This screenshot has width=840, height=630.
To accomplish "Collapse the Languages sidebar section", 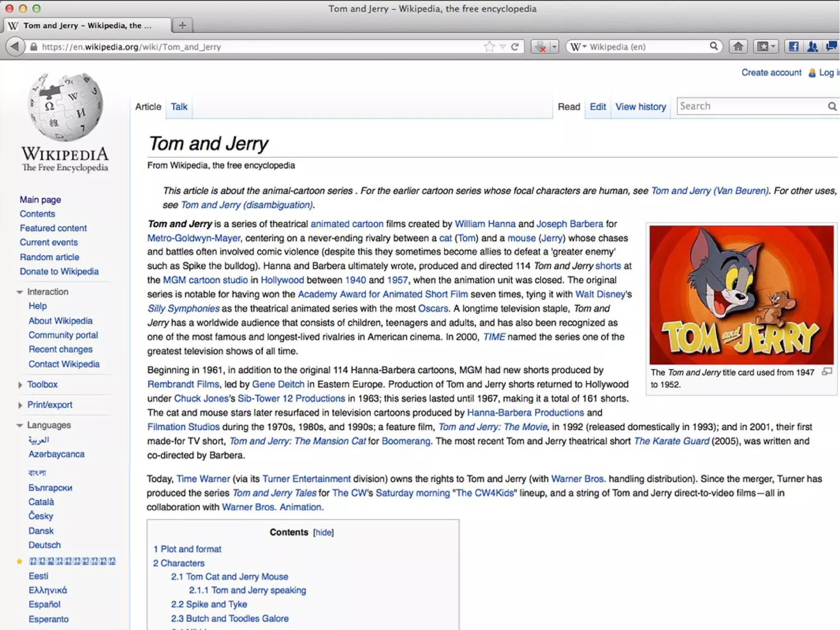I will pyautogui.click(x=19, y=425).
